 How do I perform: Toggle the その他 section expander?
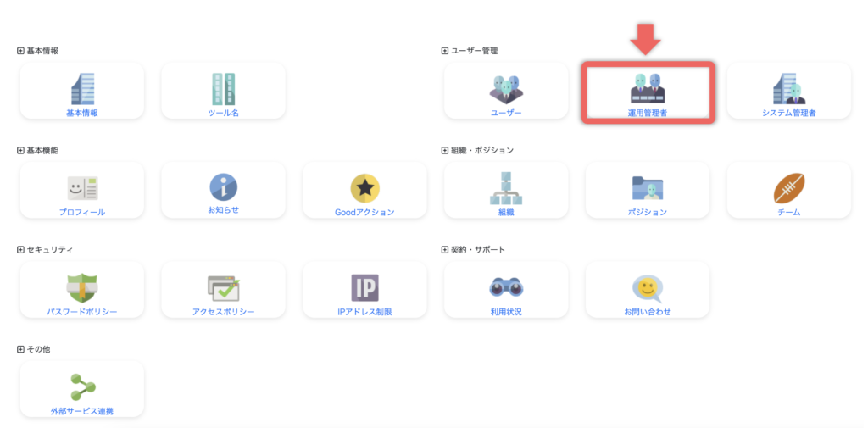pyautogui.click(x=21, y=349)
